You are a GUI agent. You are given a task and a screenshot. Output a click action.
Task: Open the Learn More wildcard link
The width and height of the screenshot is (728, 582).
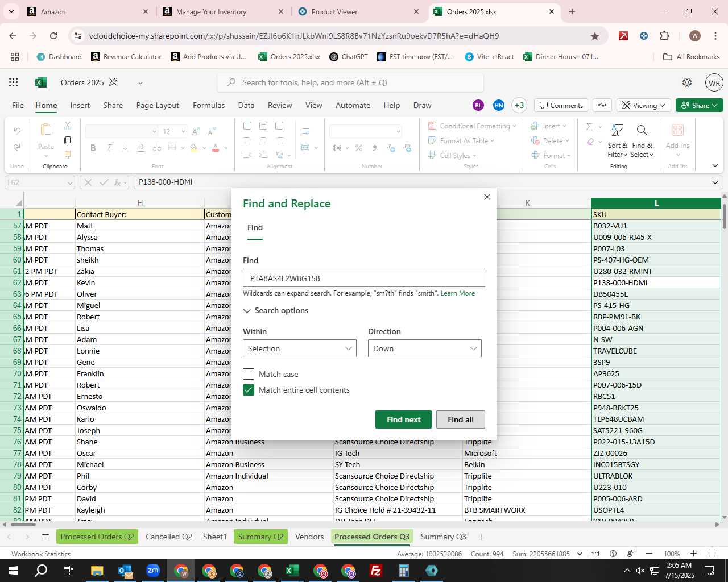click(x=457, y=293)
